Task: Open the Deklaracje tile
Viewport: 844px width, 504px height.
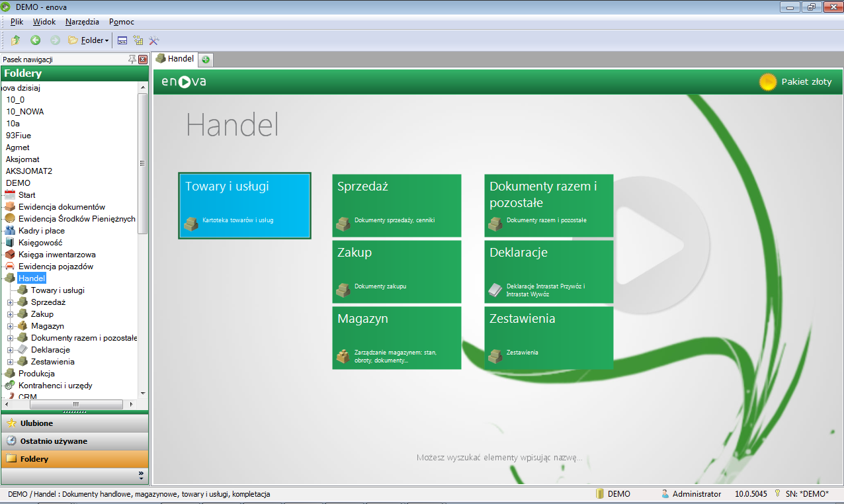Action: (549, 272)
